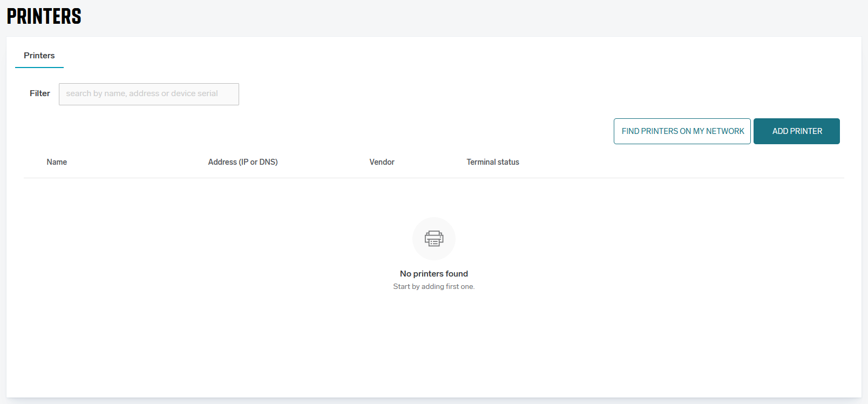
Task: Add a new printer using the teal button
Action: 796,131
